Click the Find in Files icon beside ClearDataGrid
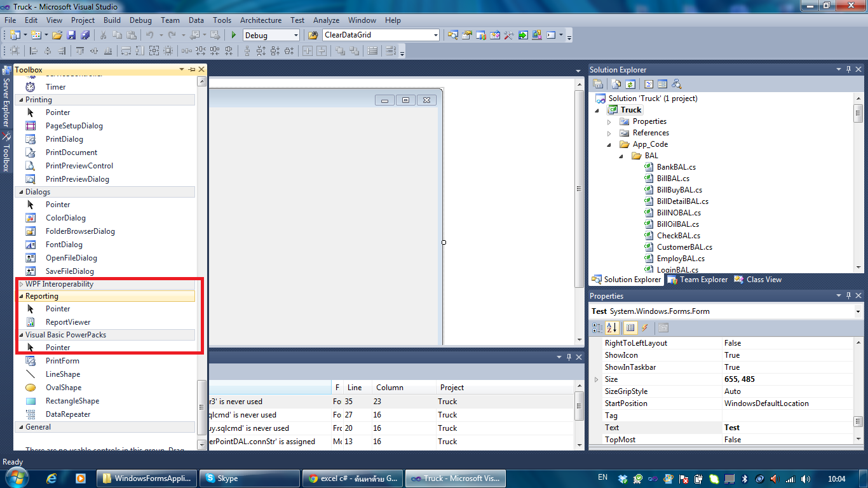The width and height of the screenshot is (868, 488). point(313,36)
